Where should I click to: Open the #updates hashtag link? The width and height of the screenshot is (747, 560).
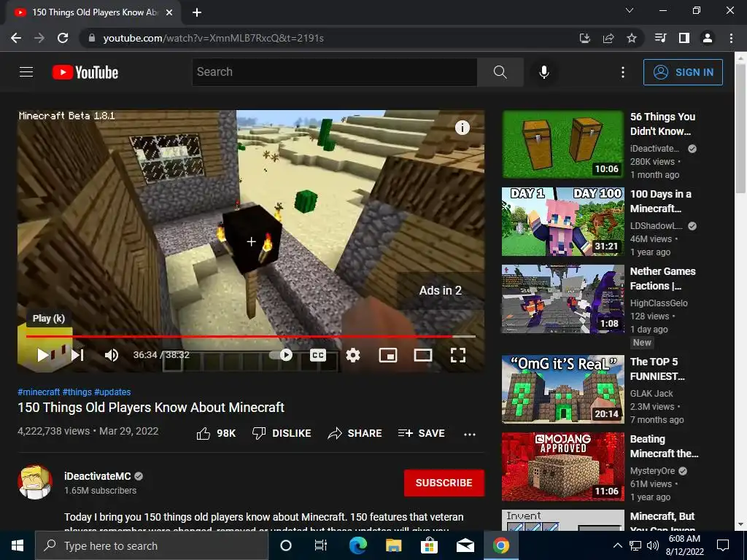point(112,392)
